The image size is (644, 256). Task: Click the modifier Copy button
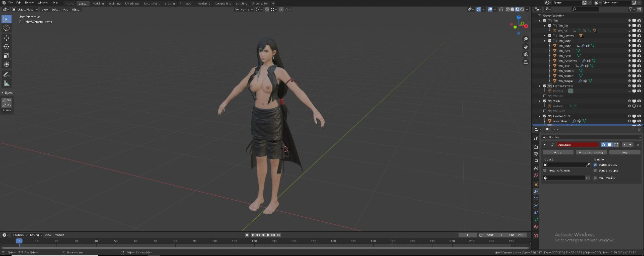624,152
